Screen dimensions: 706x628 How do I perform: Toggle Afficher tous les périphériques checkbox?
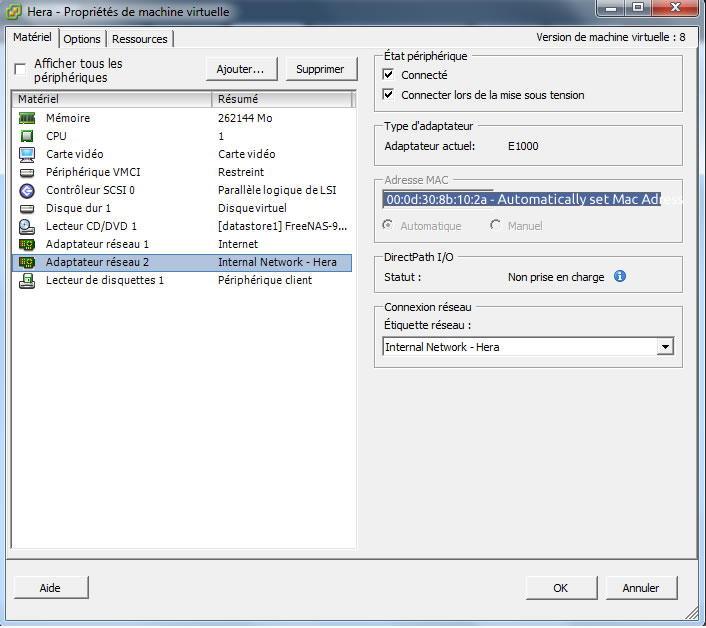(x=20, y=69)
